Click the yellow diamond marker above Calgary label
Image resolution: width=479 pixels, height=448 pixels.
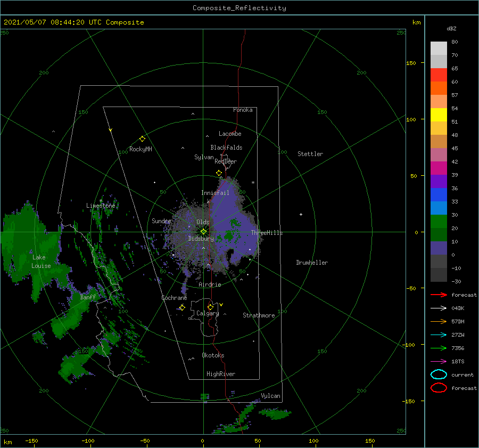[210, 307]
